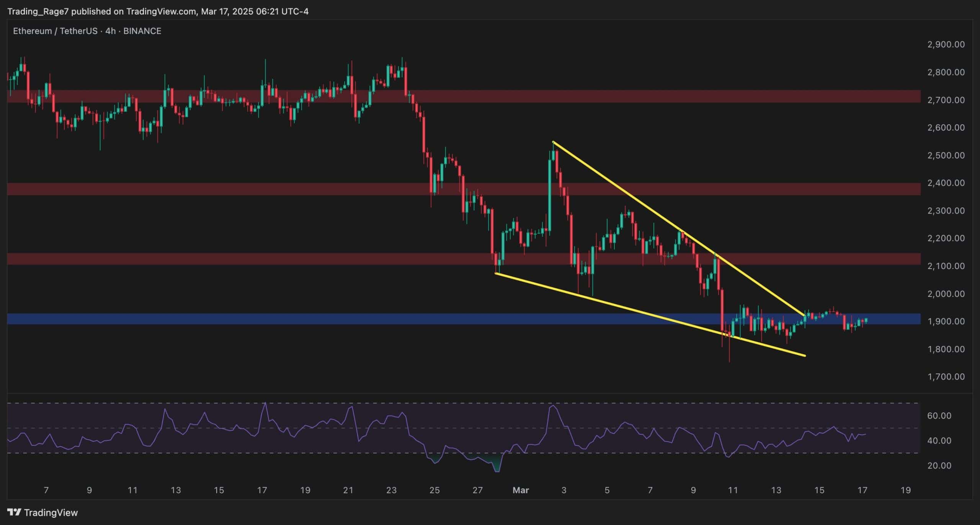The height and width of the screenshot is (525, 980).
Task: Click the date label 7 left of 9
Action: click(x=46, y=490)
